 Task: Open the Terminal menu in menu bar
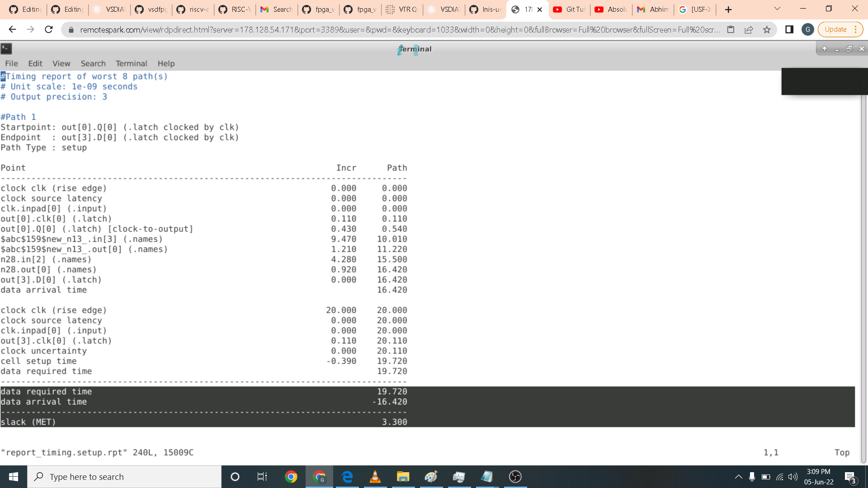131,64
